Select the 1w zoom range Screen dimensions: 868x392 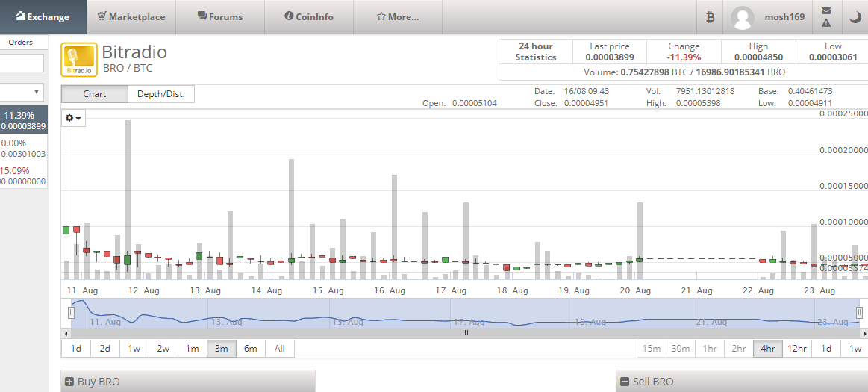[134, 348]
